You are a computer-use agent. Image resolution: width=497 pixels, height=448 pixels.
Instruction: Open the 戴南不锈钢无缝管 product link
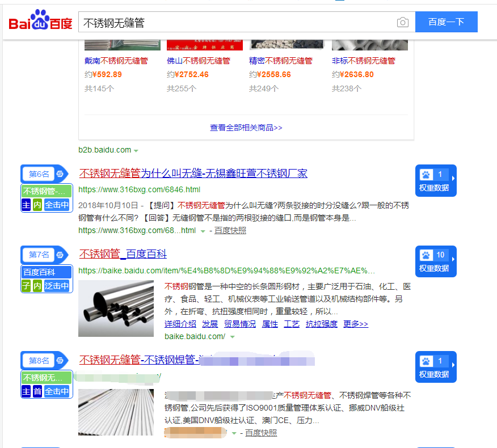click(116, 61)
